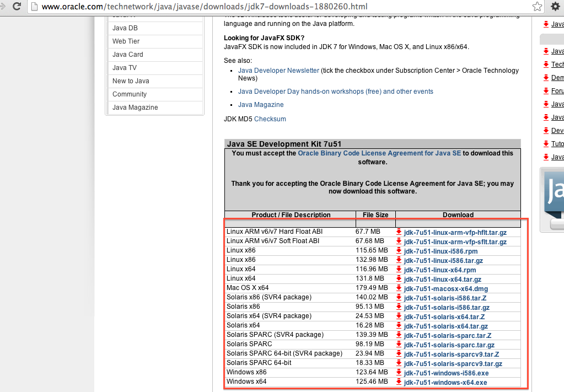Click the download arrow icon for jdk-7u51-solaris-x64.tar.gz
This screenshot has height=392, width=564.
399,325
